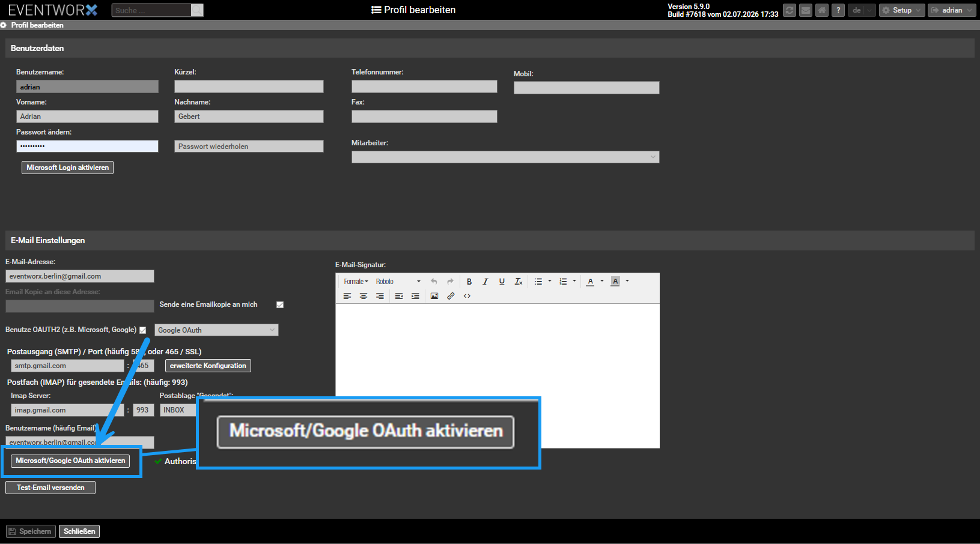The width and height of the screenshot is (980, 544).
Task: Toggle bold formatting in signature editor
Action: click(x=469, y=281)
